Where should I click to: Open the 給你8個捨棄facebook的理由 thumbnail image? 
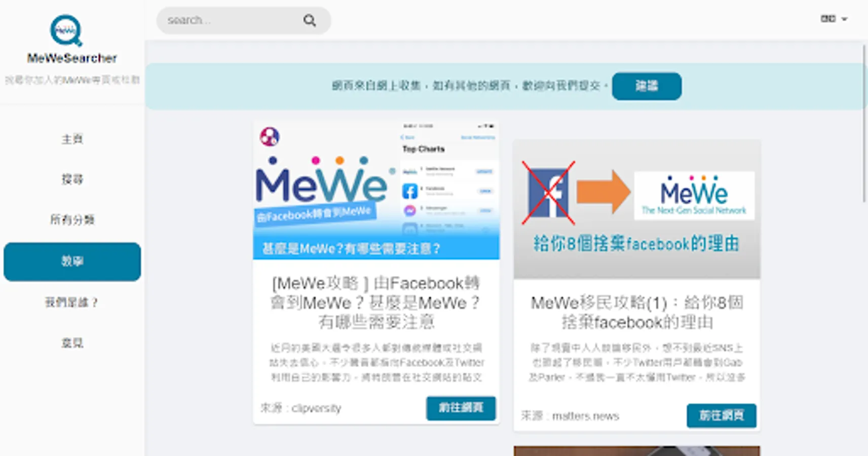coord(637,209)
